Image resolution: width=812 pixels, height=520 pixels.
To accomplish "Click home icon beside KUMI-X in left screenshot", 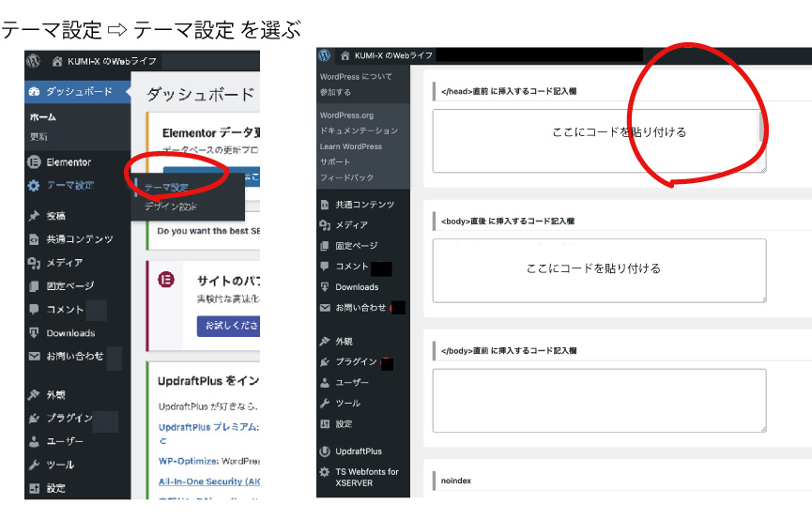I will 57,61.
